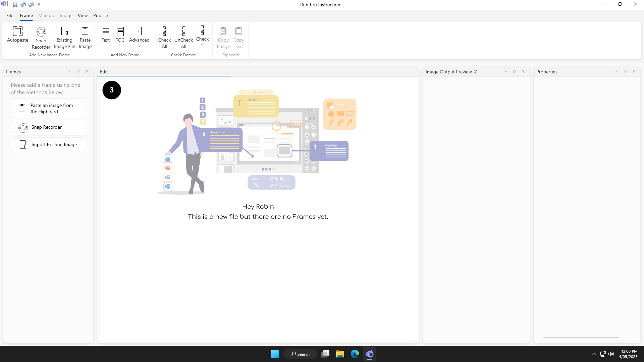This screenshot has height=362, width=644.
Task: Toggle the pin on the Properties panel
Action: pyautogui.click(x=625, y=71)
